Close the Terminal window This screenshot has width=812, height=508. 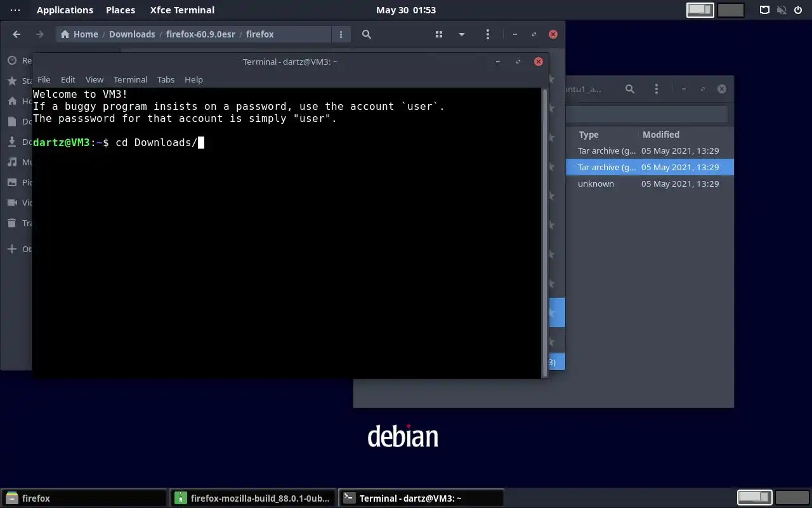[x=539, y=62]
